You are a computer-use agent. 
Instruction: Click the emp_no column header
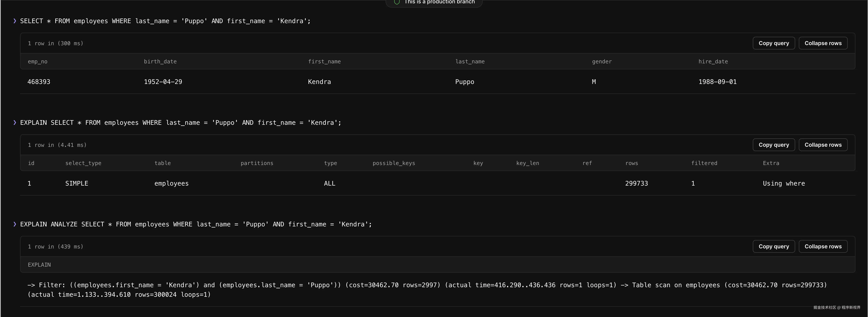point(37,62)
